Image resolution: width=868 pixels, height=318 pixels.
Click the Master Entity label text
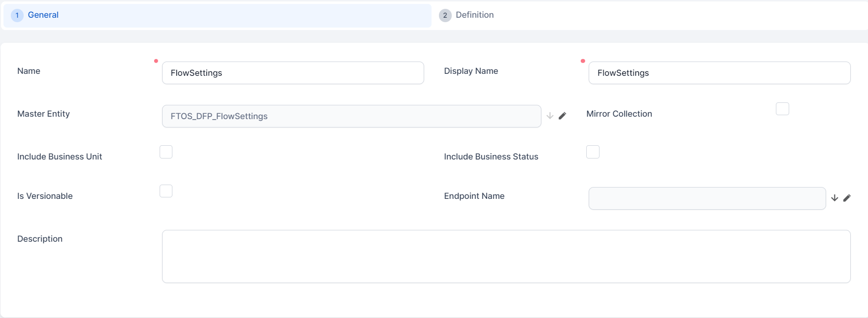pos(43,114)
